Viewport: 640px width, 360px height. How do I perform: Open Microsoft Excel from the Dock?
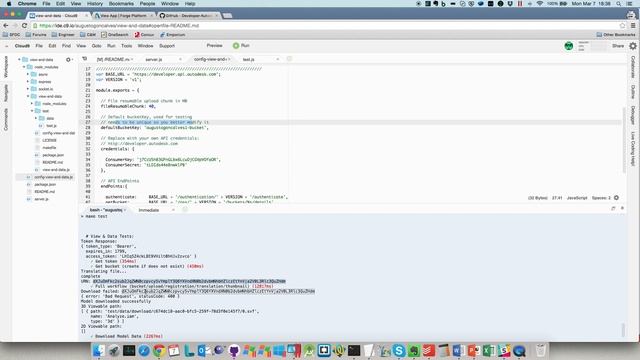(x=489, y=351)
